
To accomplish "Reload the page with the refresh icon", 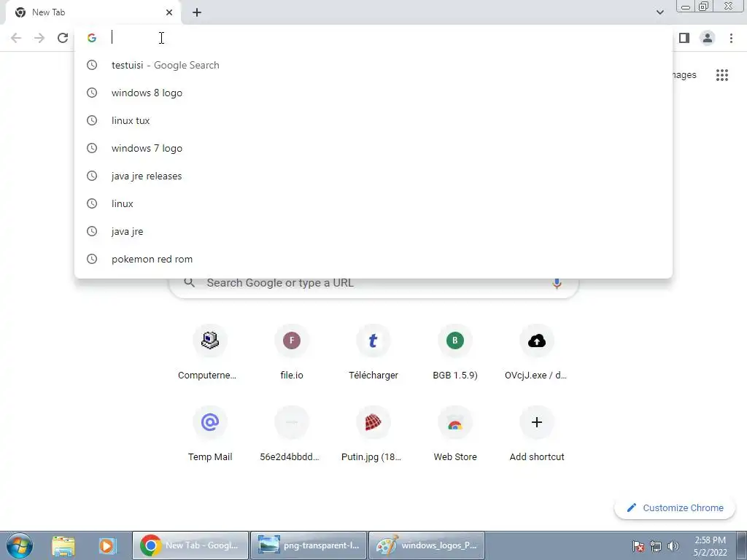I will [63, 38].
